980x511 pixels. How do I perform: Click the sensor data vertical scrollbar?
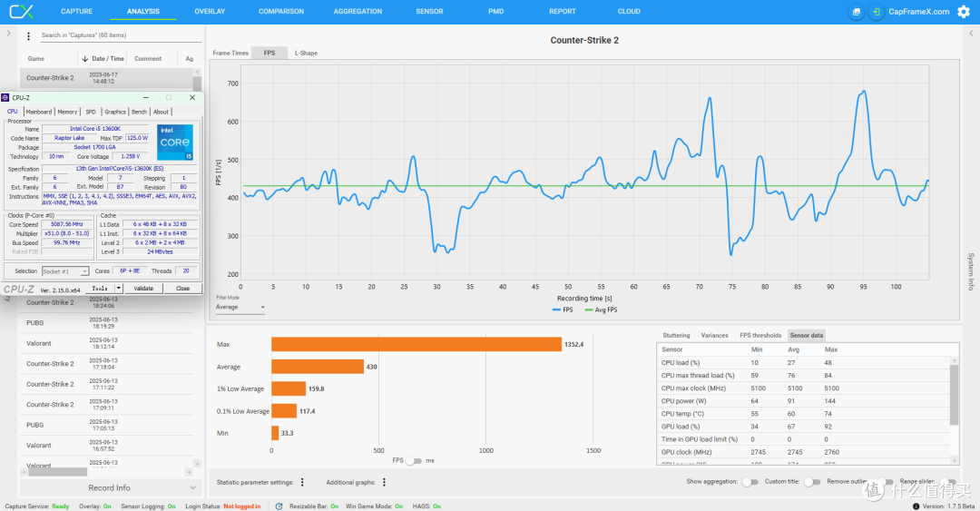(954, 396)
